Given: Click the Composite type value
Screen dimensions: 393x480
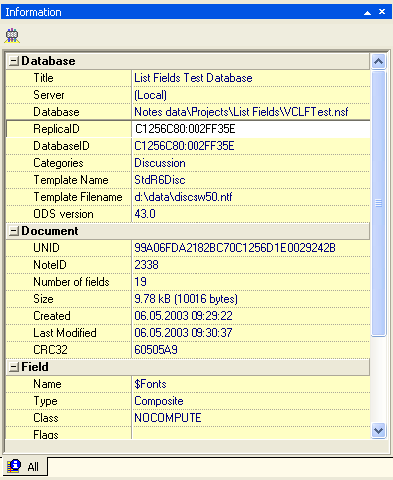Looking at the screenshot, I should tap(159, 401).
